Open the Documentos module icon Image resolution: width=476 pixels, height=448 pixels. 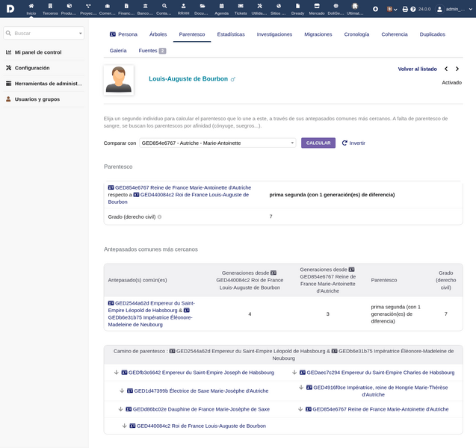(x=203, y=6)
